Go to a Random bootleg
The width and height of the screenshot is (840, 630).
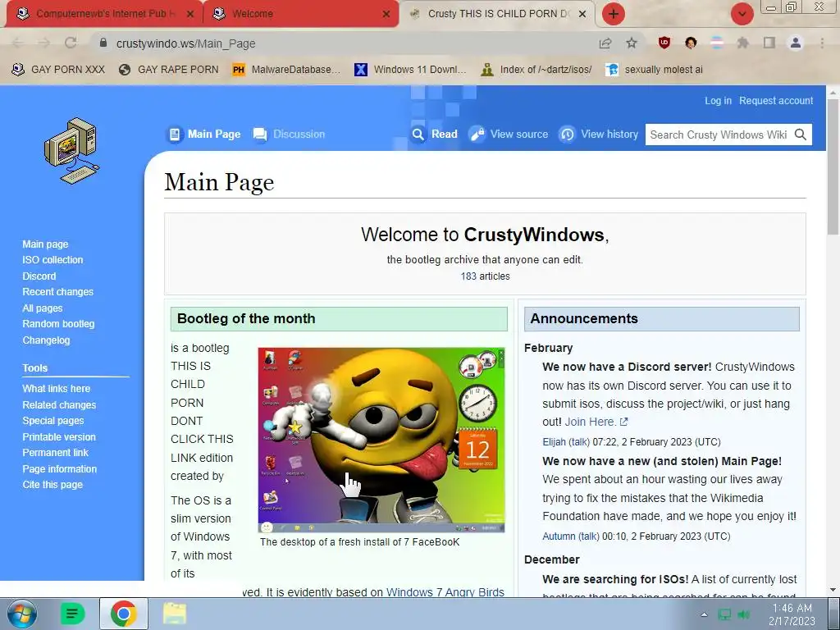[58, 323]
